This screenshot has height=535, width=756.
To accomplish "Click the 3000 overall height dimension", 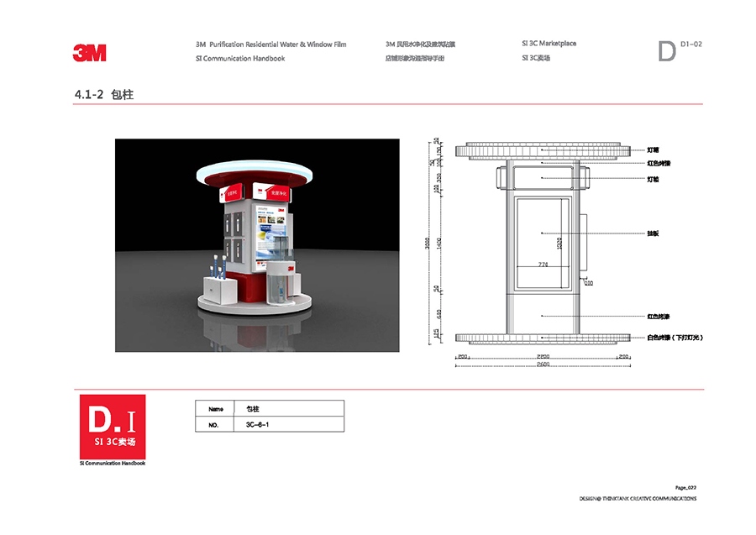I will click(428, 244).
